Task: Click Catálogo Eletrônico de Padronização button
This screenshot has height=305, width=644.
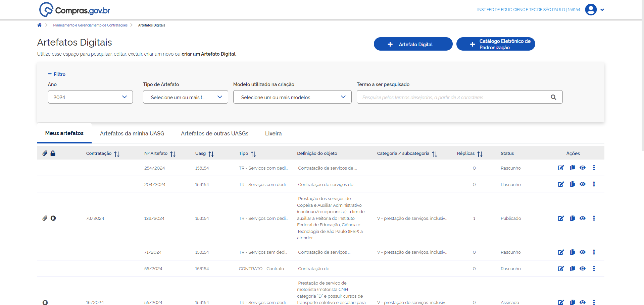Action: (496, 44)
